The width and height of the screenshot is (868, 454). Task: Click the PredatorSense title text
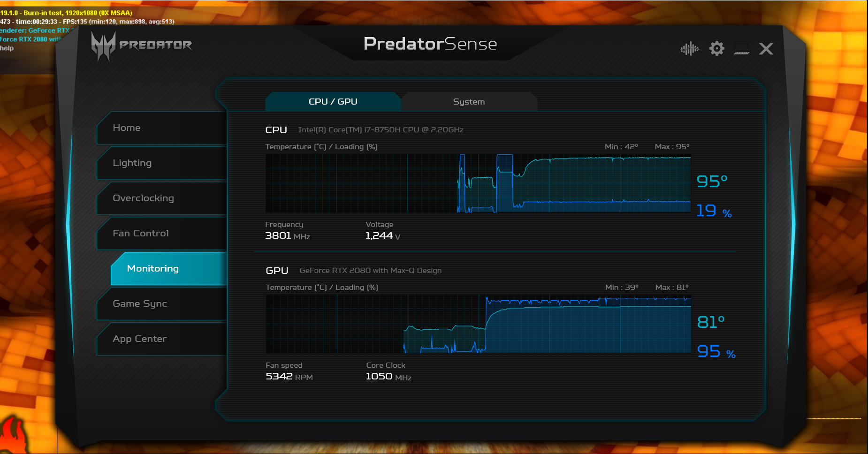[430, 44]
